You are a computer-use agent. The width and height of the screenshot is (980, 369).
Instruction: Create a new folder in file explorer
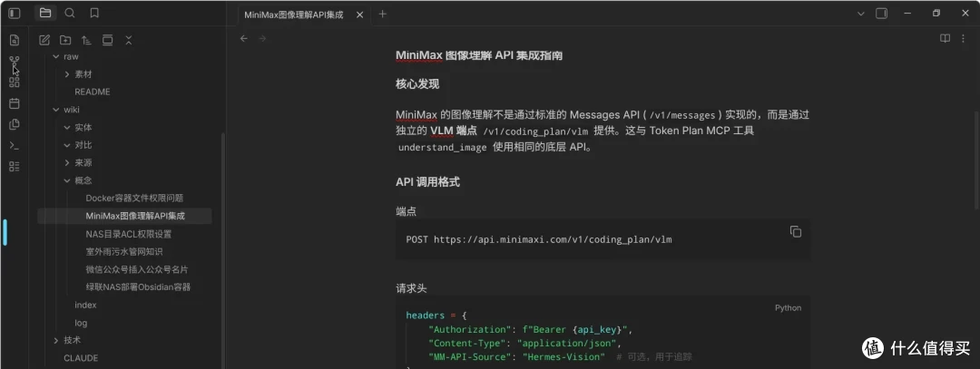(x=65, y=40)
